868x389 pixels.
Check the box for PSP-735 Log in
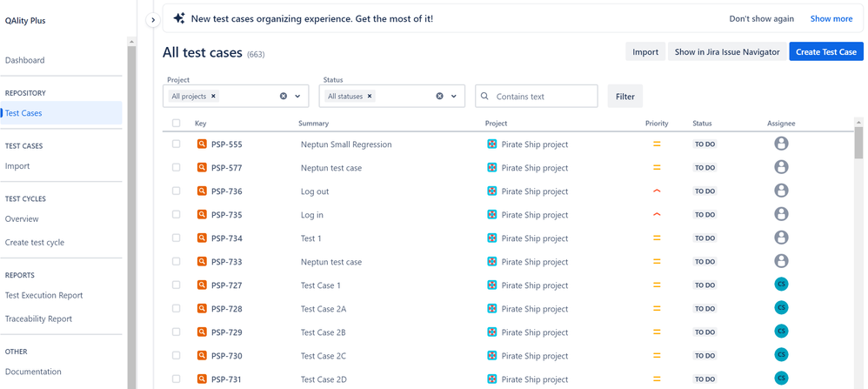click(177, 215)
